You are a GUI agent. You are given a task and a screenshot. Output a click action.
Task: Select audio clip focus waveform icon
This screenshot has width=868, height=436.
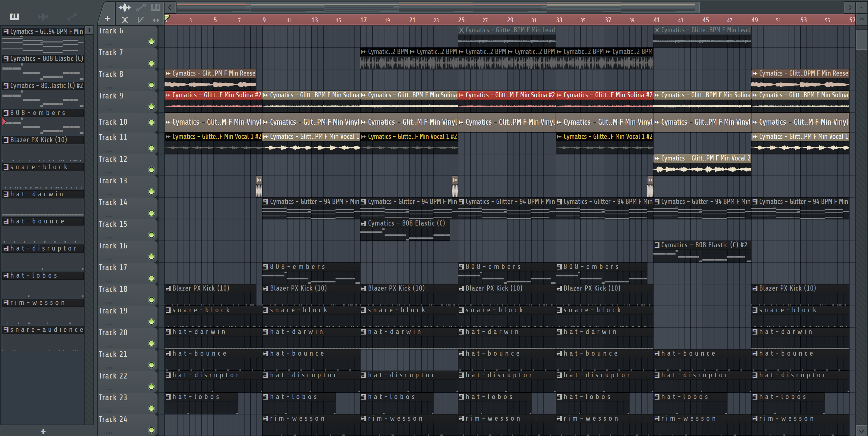coord(125,7)
